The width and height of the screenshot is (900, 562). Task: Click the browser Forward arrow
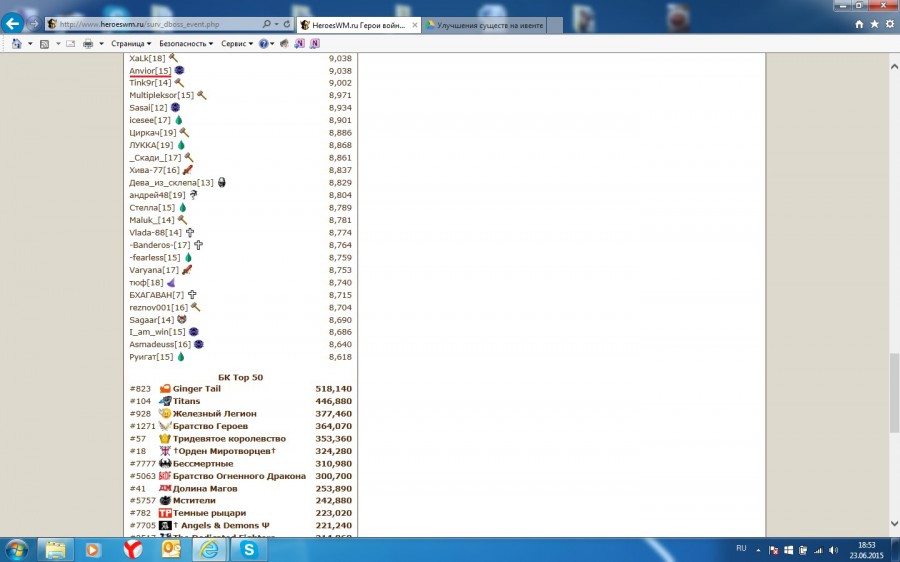[34, 24]
